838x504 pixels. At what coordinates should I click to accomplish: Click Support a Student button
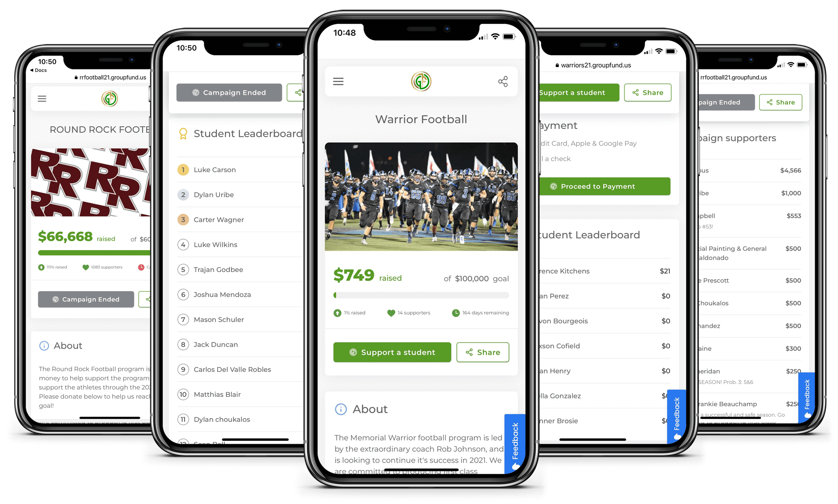[393, 352]
